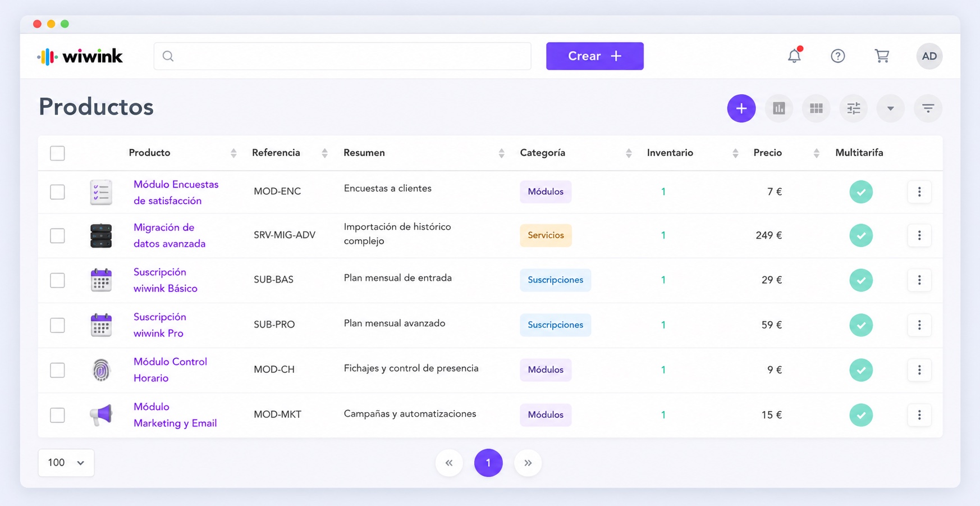Open the shopping cart icon

[882, 56]
